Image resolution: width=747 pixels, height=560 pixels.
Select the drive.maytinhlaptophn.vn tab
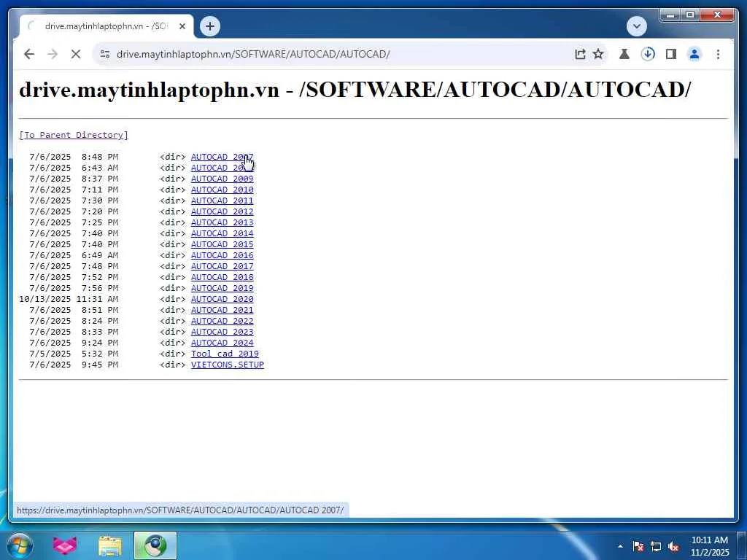107,26
